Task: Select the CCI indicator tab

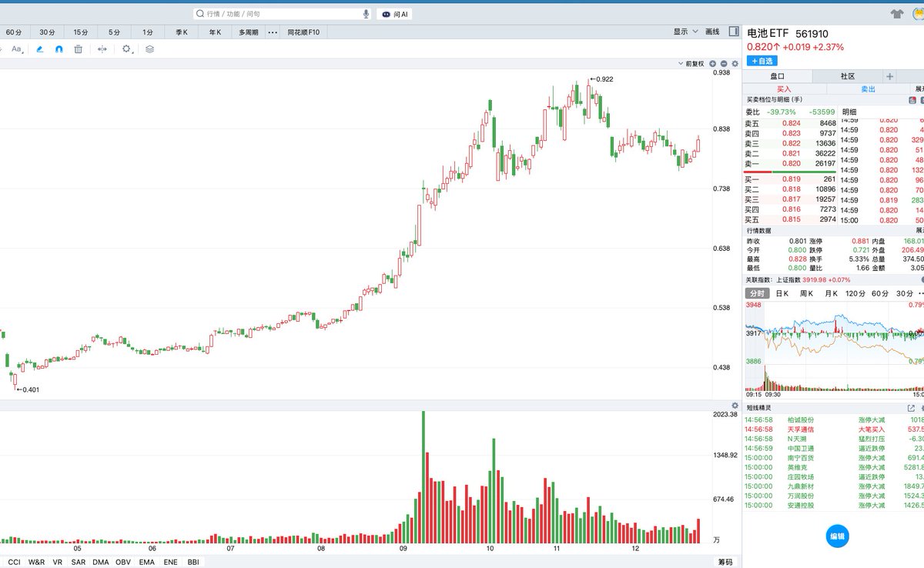Action: [14, 562]
